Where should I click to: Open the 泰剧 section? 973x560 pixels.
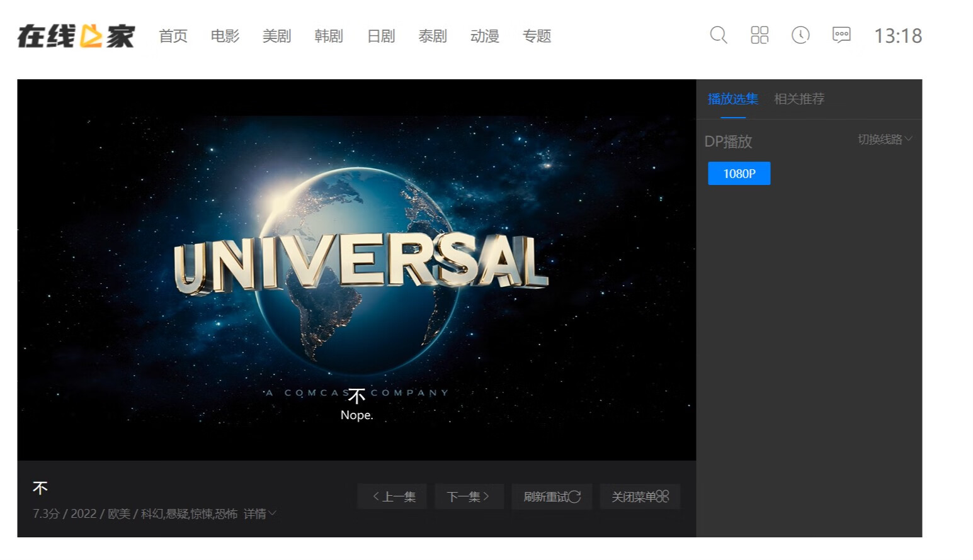[433, 36]
